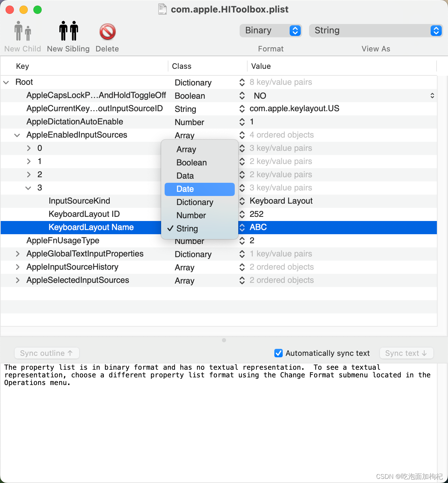Viewport: 448px width, 483px height.
Task: Expand item 0 of AppleEnabledInputSources
Action: click(29, 148)
